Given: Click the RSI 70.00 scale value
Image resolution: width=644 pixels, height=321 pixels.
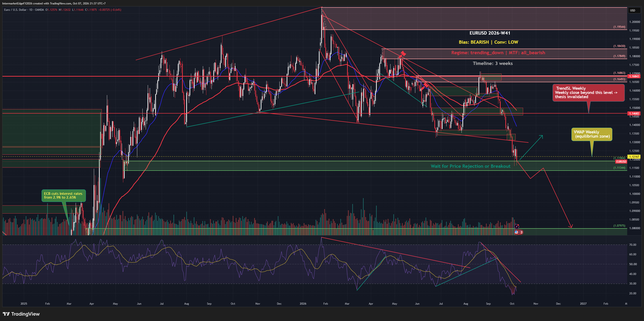Looking at the screenshot, I should coord(633,245).
